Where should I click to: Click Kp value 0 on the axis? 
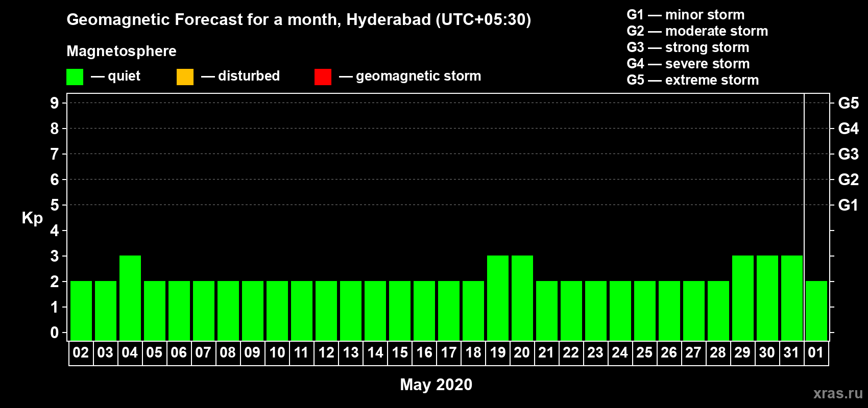pos(55,333)
